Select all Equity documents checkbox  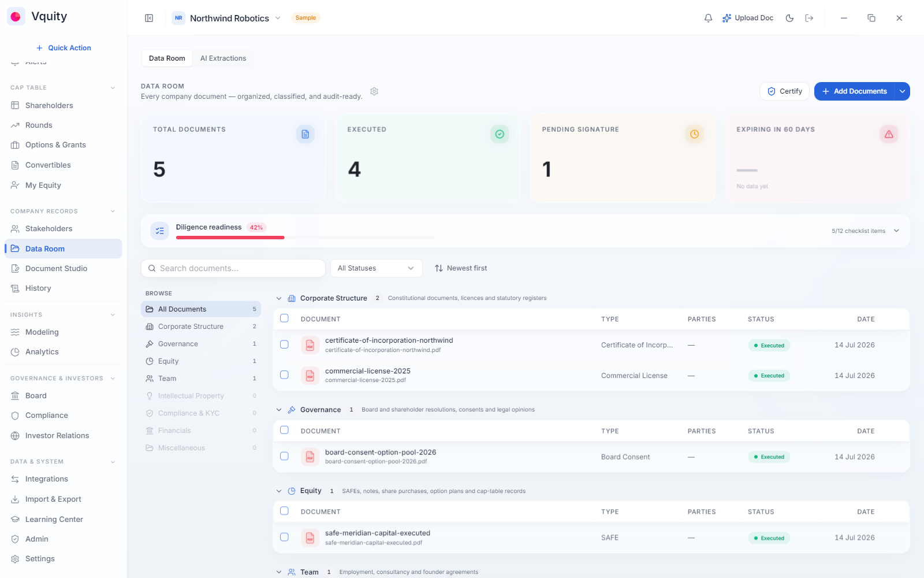[x=284, y=511]
